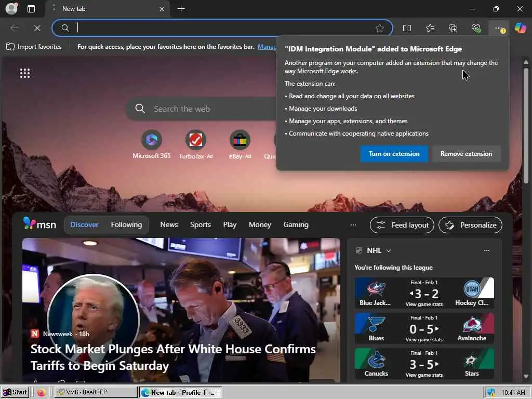Open the Favorites list icon
Viewport: 532px width, 399px height.
click(430, 28)
